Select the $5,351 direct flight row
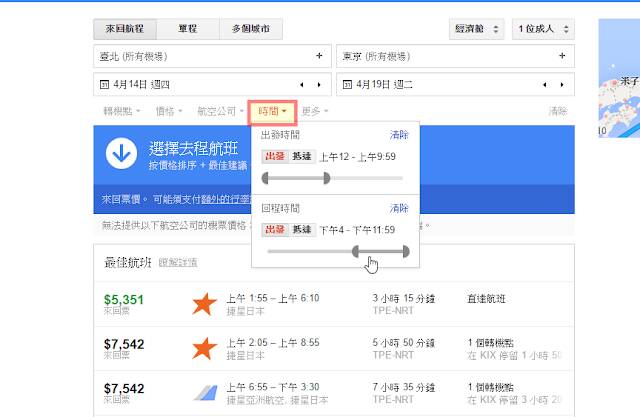This screenshot has width=640, height=417. pyautogui.click(x=334, y=304)
